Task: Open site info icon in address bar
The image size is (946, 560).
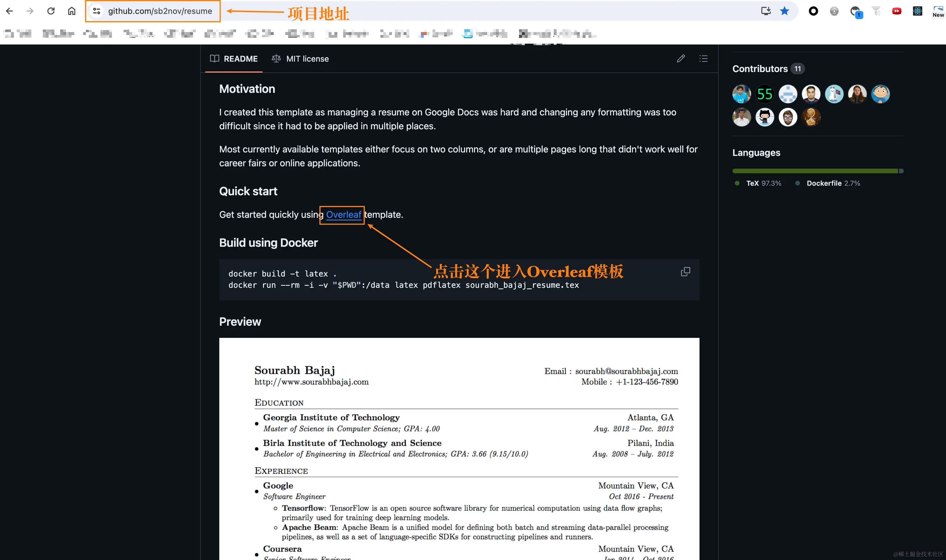Action: pyautogui.click(x=97, y=11)
